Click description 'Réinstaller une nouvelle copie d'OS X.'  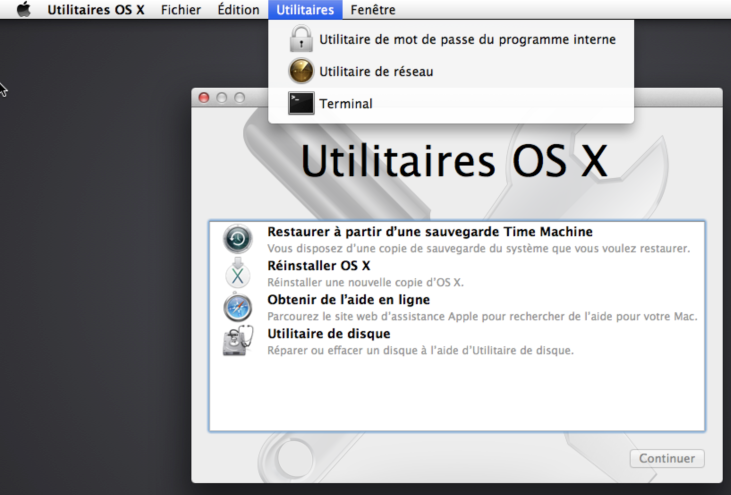point(366,282)
